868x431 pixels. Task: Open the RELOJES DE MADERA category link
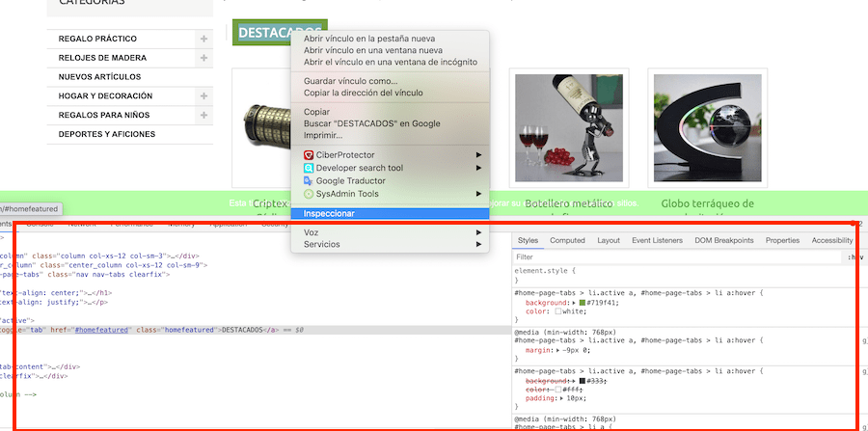click(x=102, y=58)
